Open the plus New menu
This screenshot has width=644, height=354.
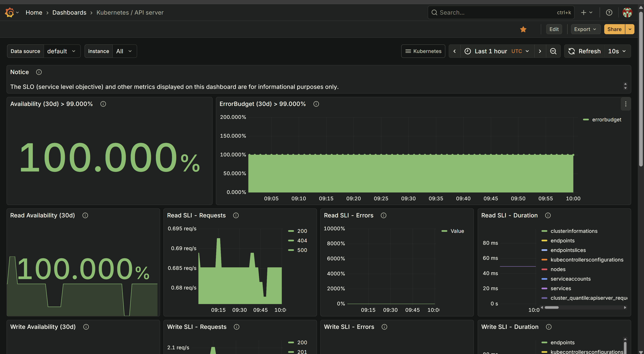click(586, 12)
